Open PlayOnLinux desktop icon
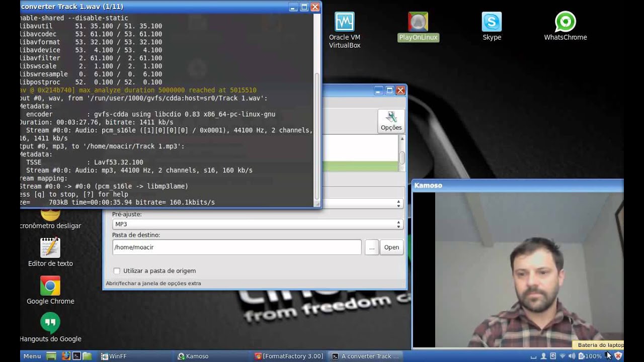 tap(418, 27)
